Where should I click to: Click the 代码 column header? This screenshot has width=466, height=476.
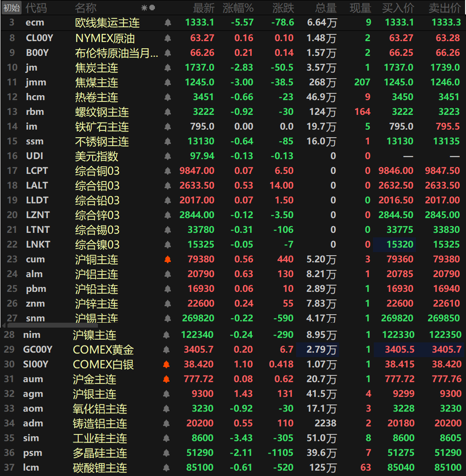[36, 8]
